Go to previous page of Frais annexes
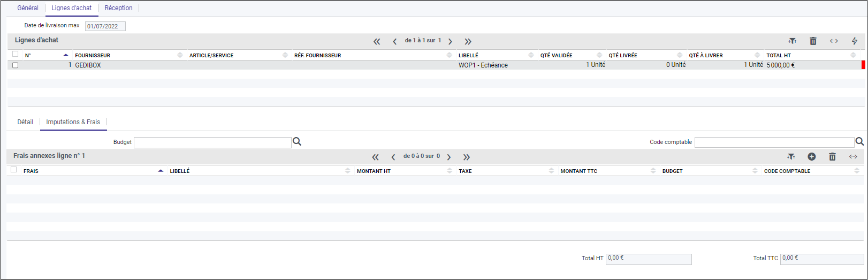 (x=393, y=157)
